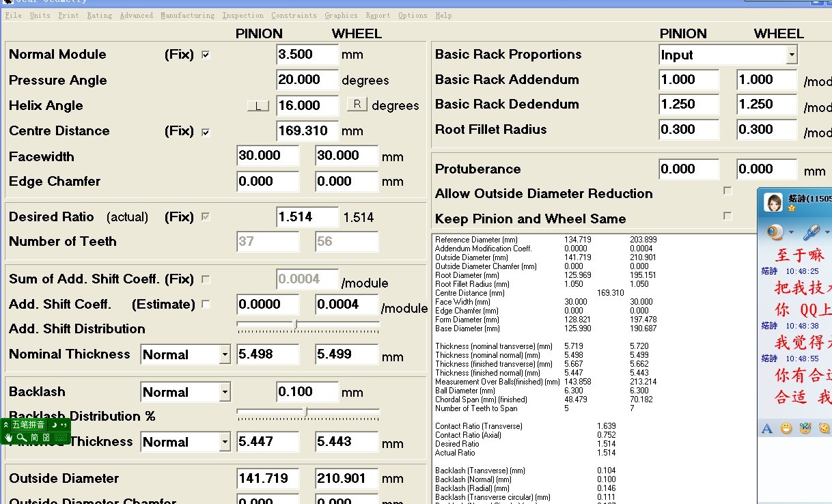Open the Manufacturing menu
The image size is (832, 504).
(188, 15)
